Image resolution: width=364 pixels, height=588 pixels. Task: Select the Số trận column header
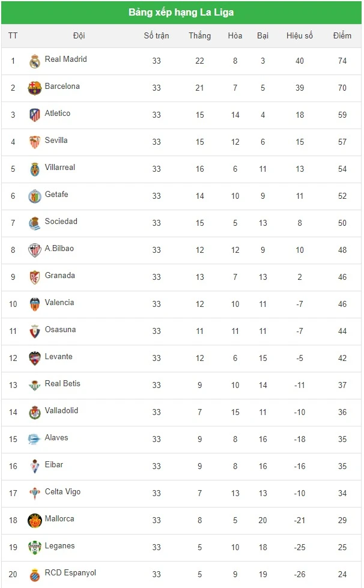point(156,35)
